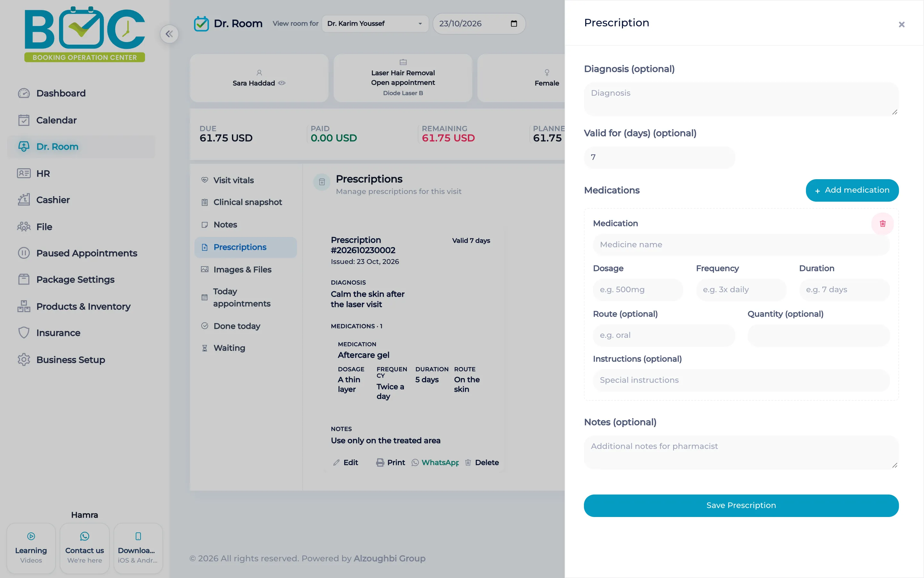Delete the existing prescription
The image size is (924, 578).
pyautogui.click(x=482, y=462)
